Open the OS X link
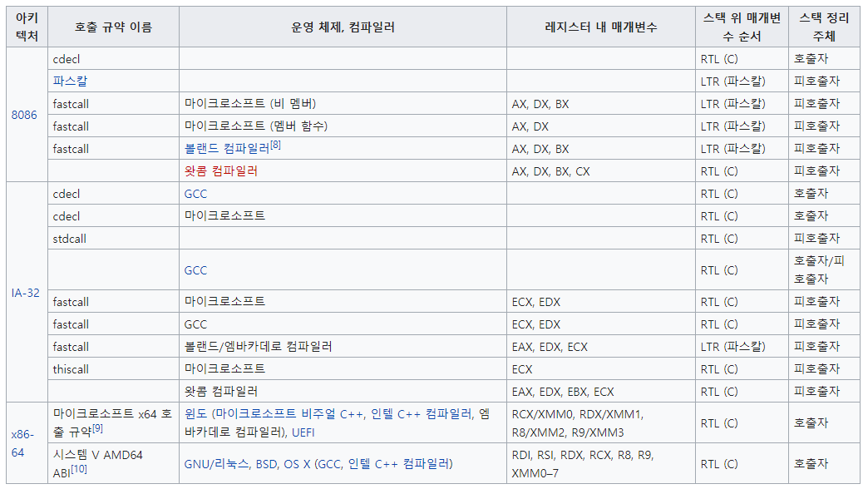868x489 pixels. click(298, 464)
